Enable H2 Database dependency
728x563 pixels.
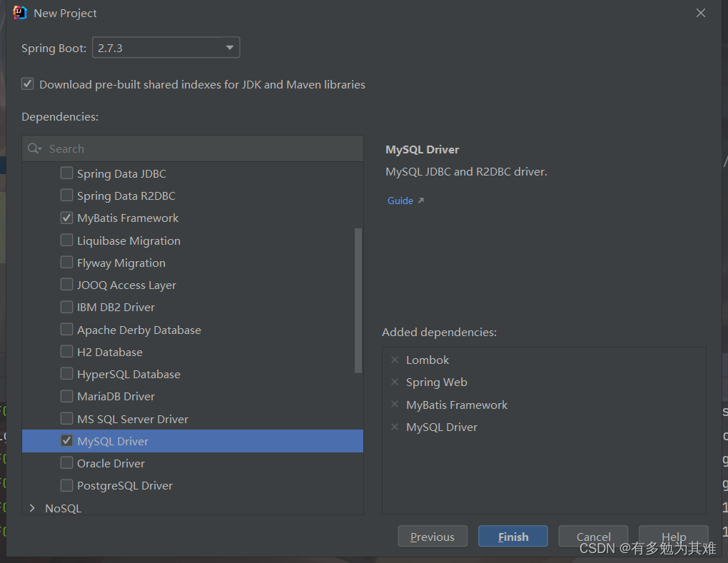(x=66, y=351)
